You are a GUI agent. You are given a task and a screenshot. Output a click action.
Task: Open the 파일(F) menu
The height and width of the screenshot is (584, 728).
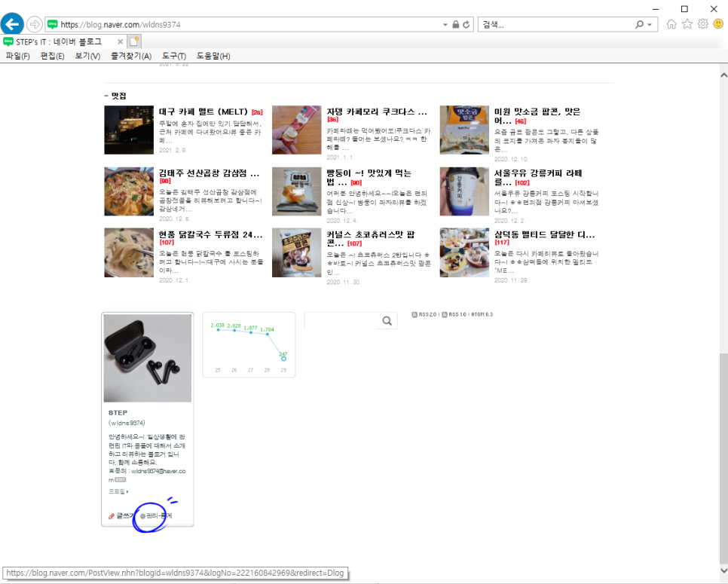pos(17,57)
